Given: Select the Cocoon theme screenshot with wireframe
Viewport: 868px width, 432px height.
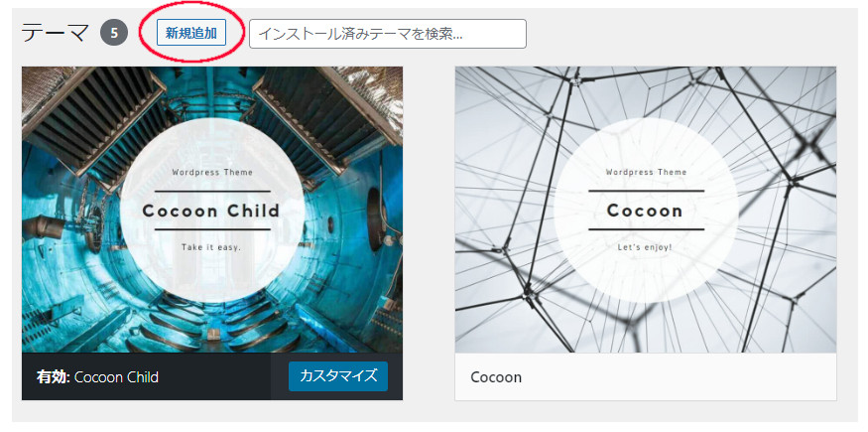Looking at the screenshot, I should pyautogui.click(x=646, y=210).
